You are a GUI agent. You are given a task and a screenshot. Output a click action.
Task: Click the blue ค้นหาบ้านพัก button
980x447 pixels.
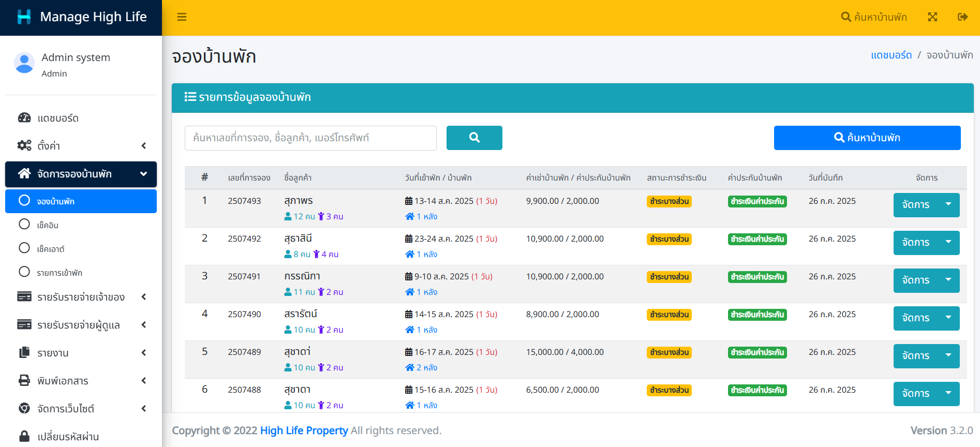pyautogui.click(x=867, y=138)
